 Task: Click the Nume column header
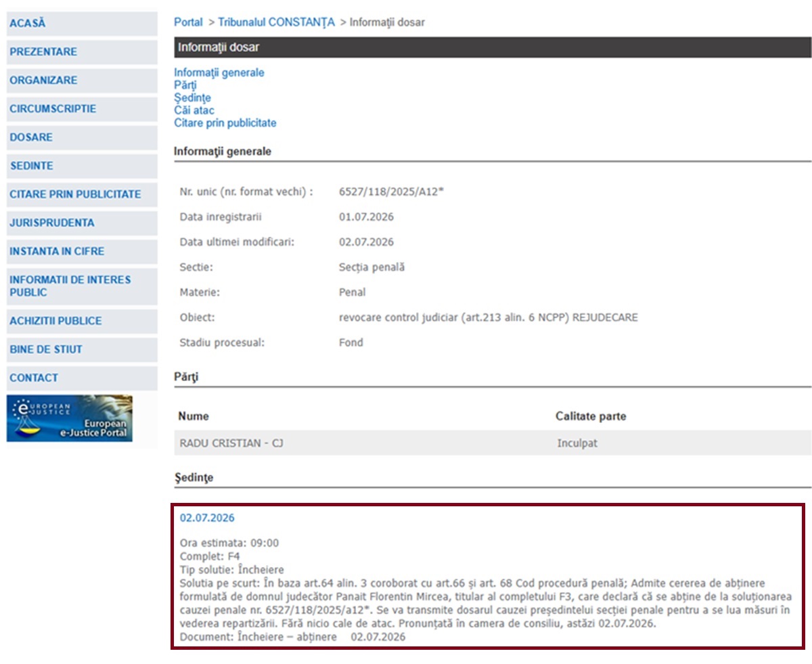tap(194, 416)
